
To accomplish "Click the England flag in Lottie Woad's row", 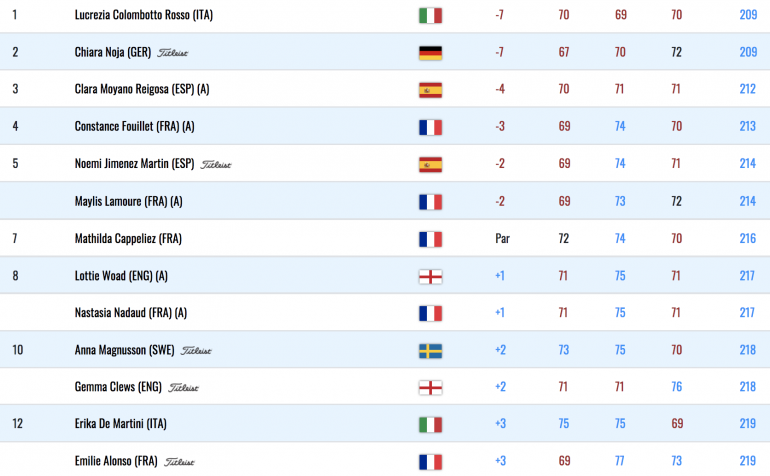I will (430, 277).
